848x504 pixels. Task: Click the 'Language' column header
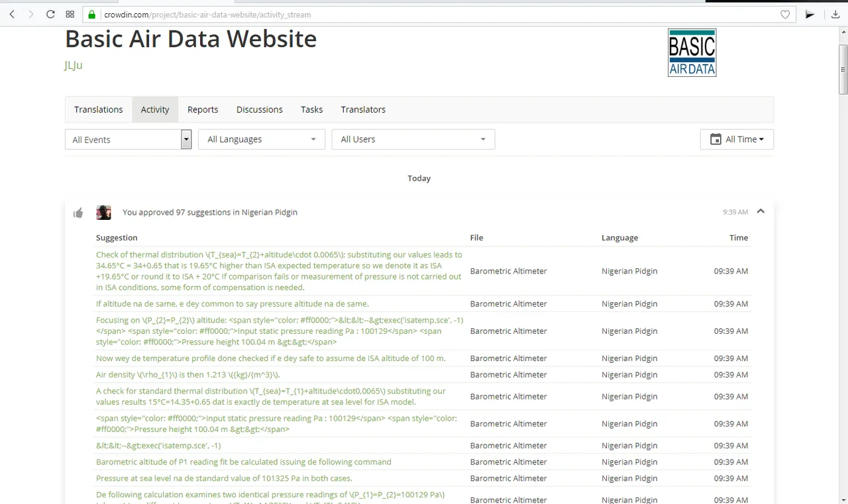coord(619,238)
